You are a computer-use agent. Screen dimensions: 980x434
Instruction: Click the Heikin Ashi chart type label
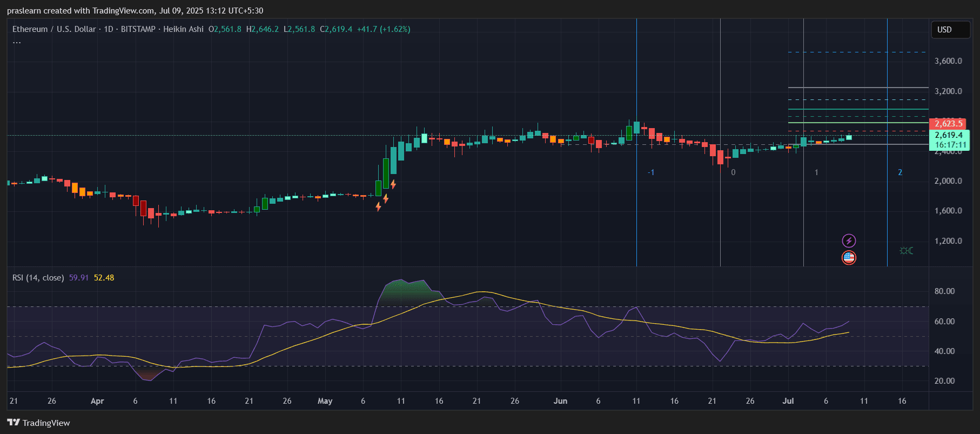pos(183,29)
